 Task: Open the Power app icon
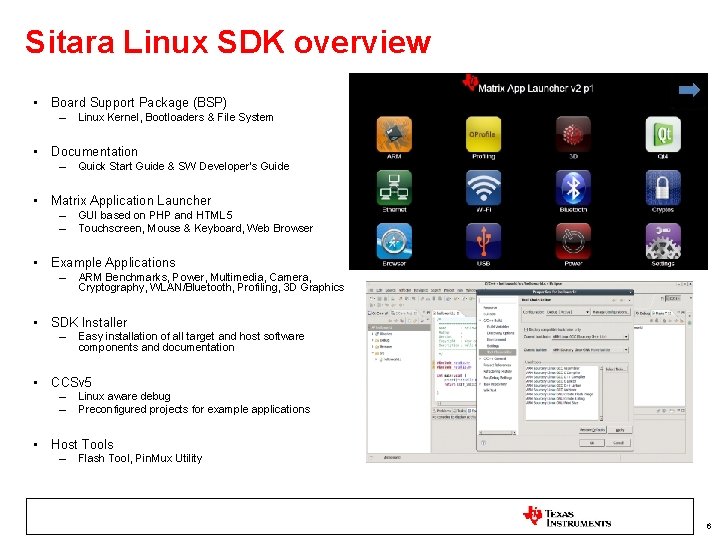573,241
